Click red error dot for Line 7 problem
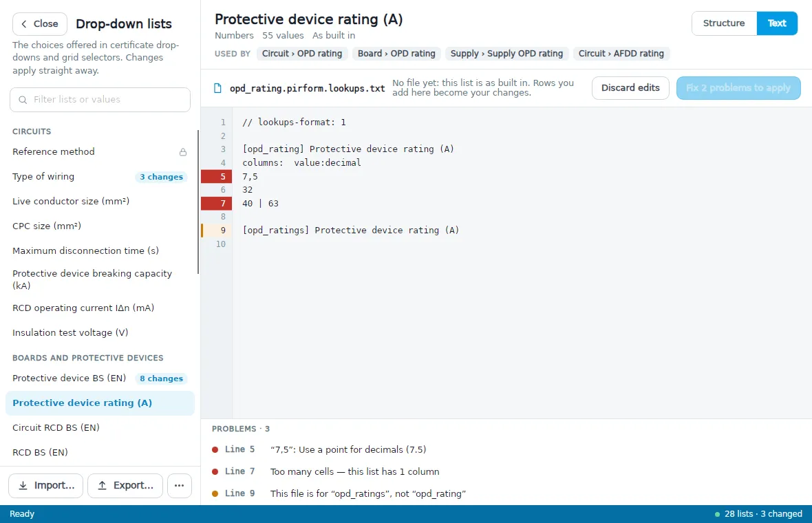812x523 pixels. click(215, 472)
